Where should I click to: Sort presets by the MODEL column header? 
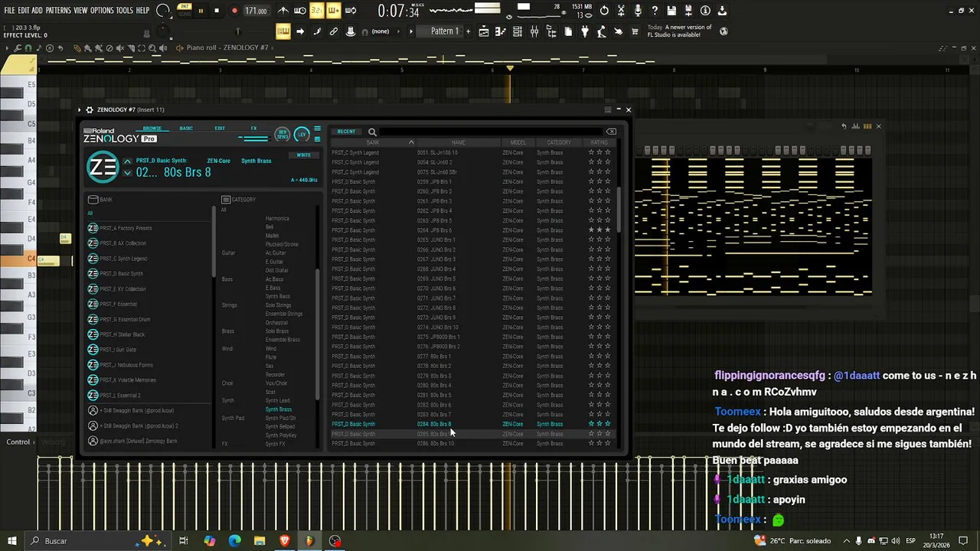point(518,142)
